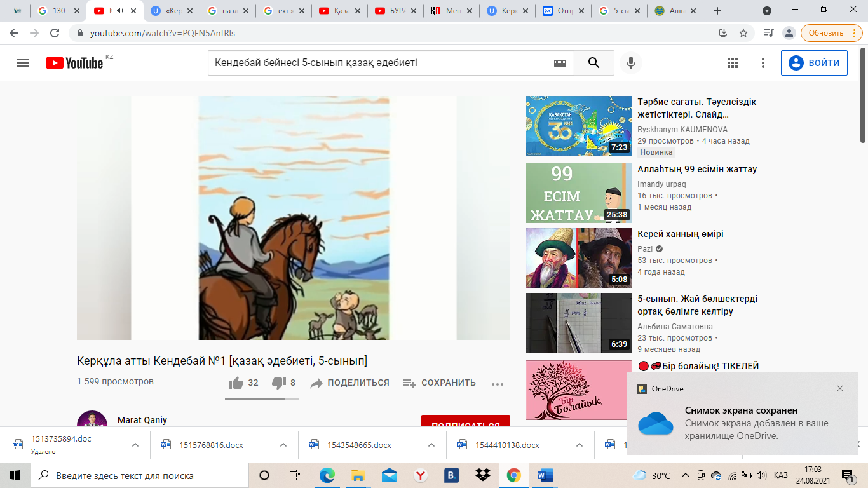
Task: Open options for 1544410138.docx download
Action: point(580,445)
